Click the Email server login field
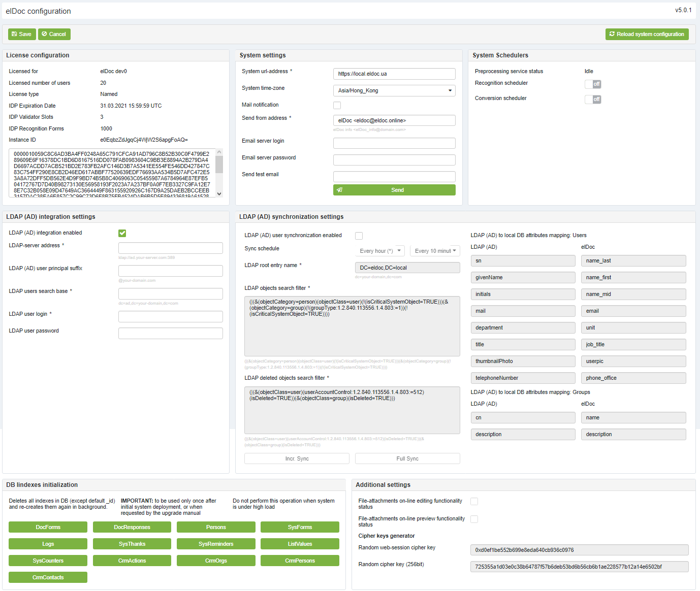Screen dimensions: 700x591 point(394,143)
